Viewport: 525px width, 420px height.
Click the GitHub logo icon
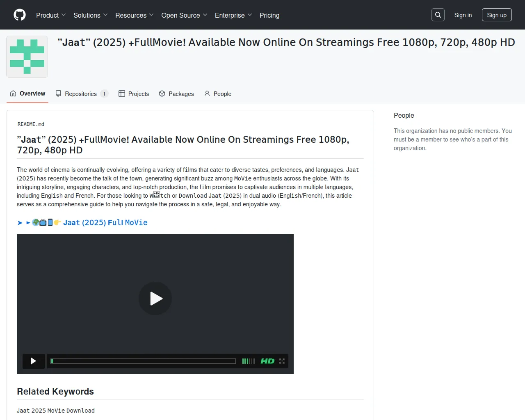coord(20,15)
